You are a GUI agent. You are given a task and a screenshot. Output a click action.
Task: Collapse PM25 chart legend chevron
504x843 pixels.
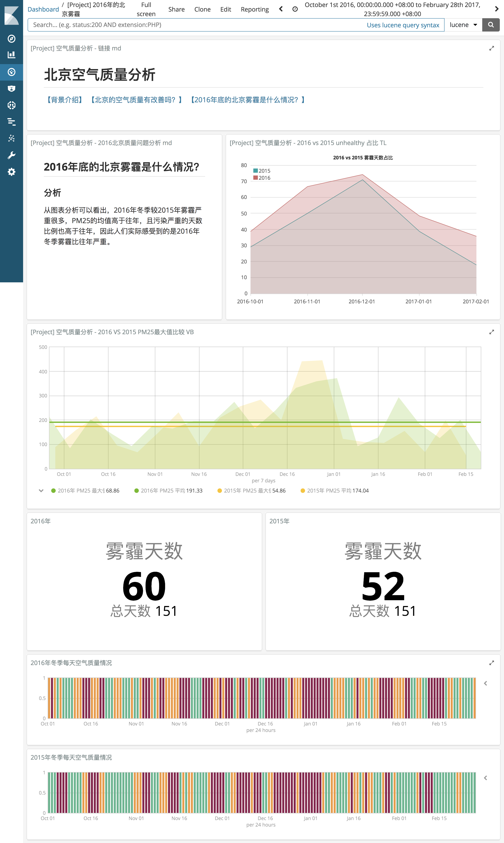41,490
